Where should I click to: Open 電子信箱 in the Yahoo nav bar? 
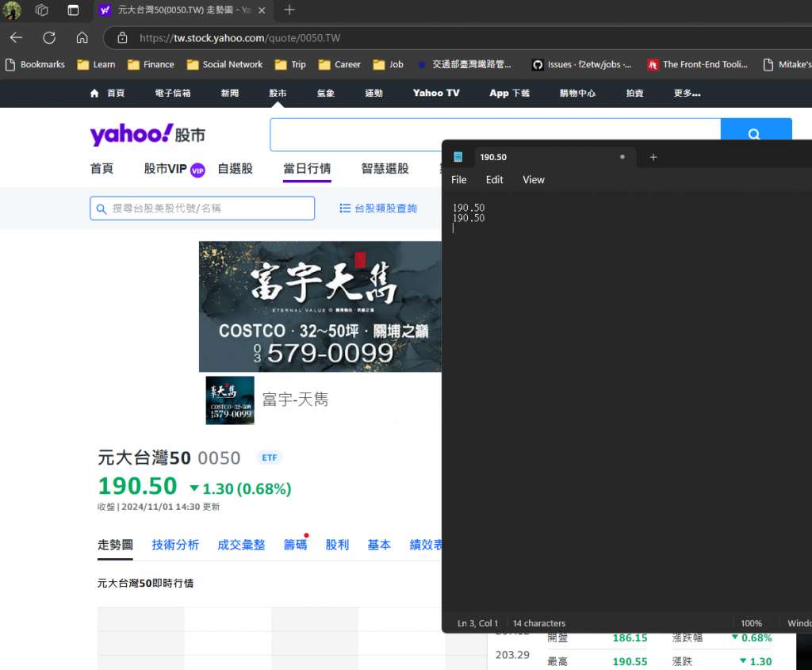click(173, 94)
